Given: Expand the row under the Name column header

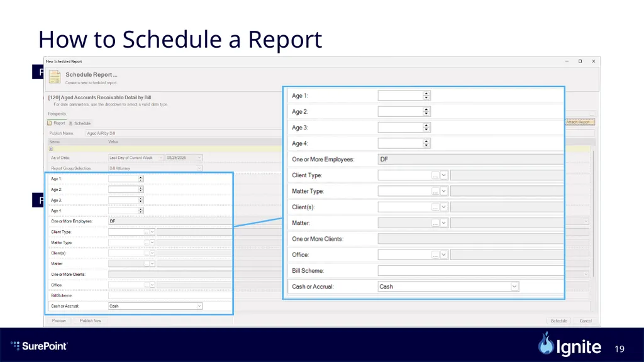Looking at the screenshot, I should click(x=51, y=148).
